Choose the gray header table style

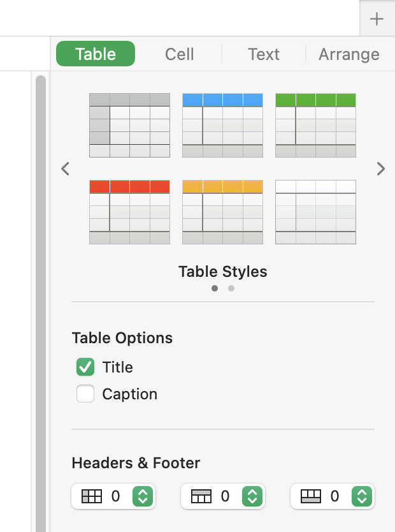click(x=129, y=125)
